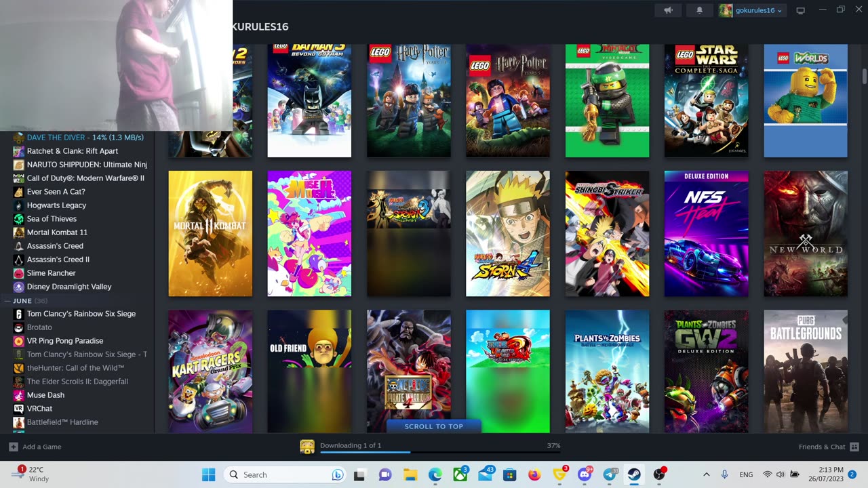The width and height of the screenshot is (868, 488).
Task: Open Discord from the taskbar
Action: (585, 474)
